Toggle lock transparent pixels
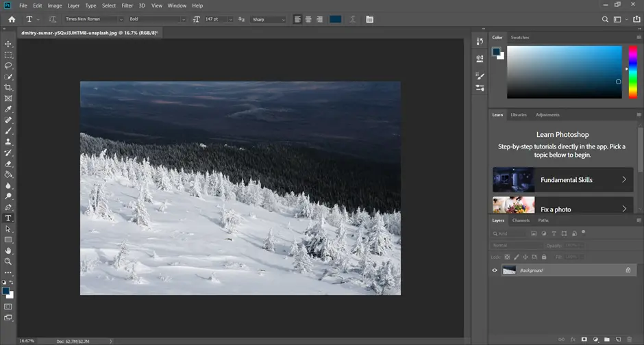The height and width of the screenshot is (345, 644). click(507, 257)
